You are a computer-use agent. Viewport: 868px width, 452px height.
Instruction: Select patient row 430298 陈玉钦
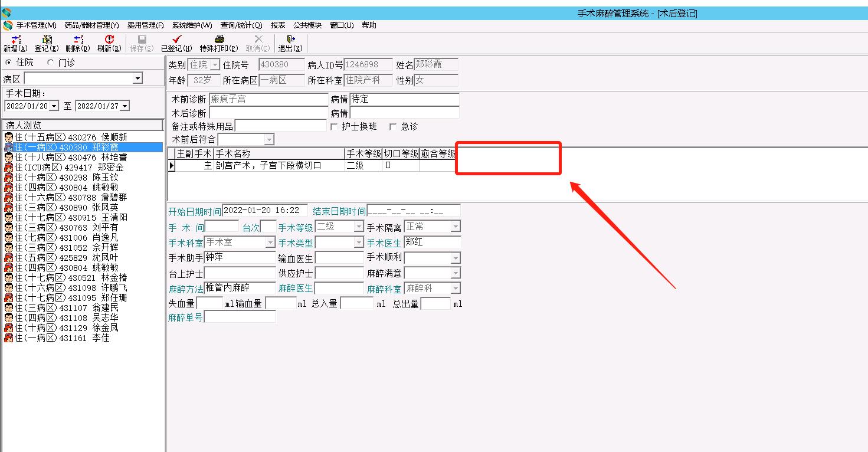[x=83, y=178]
